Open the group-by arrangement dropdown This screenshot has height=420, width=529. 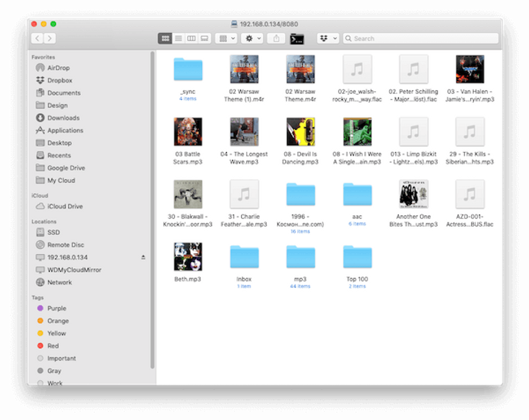(227, 38)
